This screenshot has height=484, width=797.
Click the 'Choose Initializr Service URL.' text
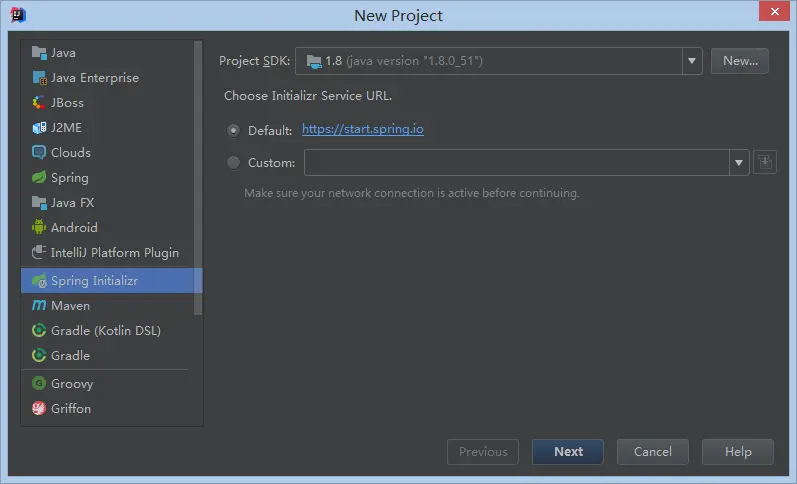pyautogui.click(x=308, y=96)
